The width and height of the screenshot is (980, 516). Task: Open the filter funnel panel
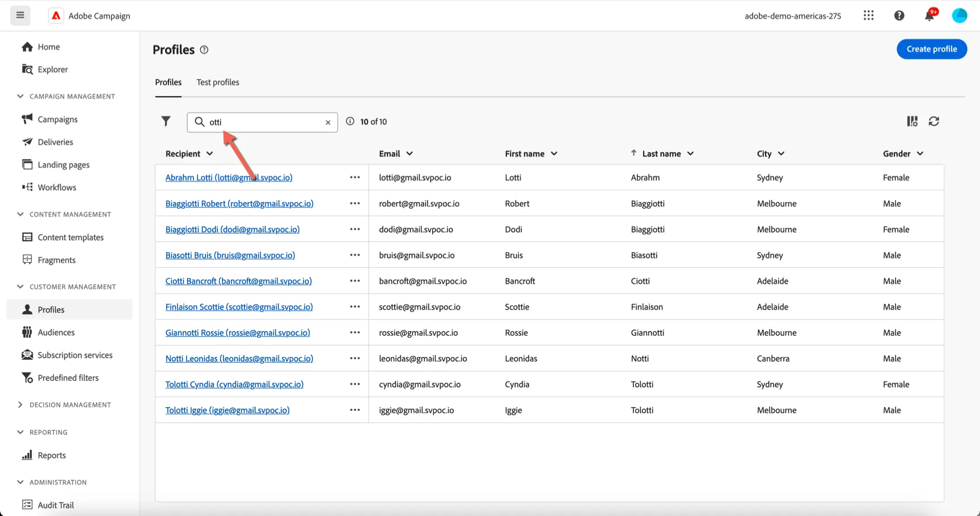166,121
